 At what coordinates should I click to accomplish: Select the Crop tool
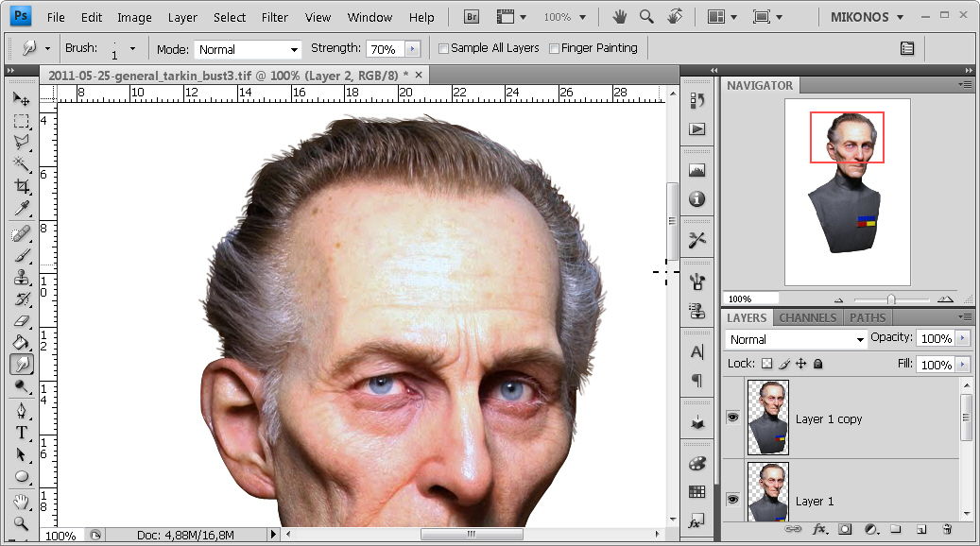21,185
